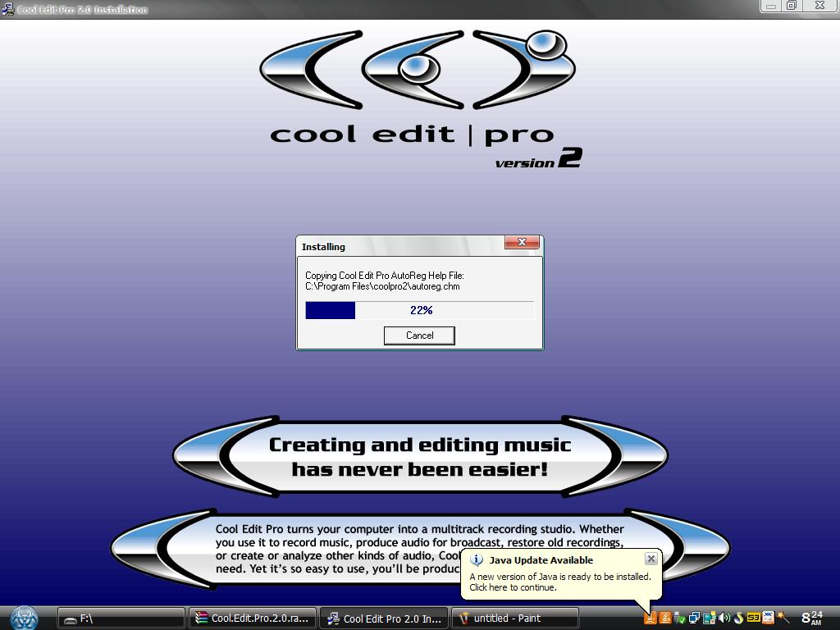The image size is (840, 630).
Task: Restore down the Cool Edit Pro Installation window
Action: (x=791, y=6)
